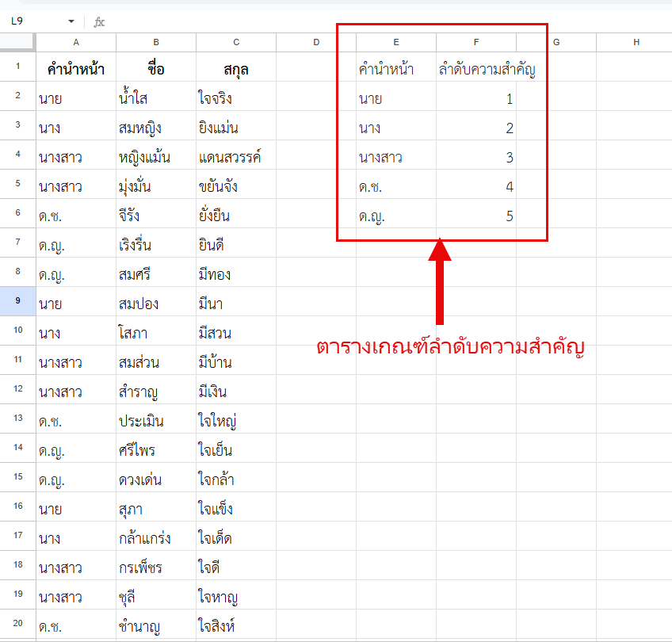
Task: Click cell ใจเด็ด
Action: 236,536
